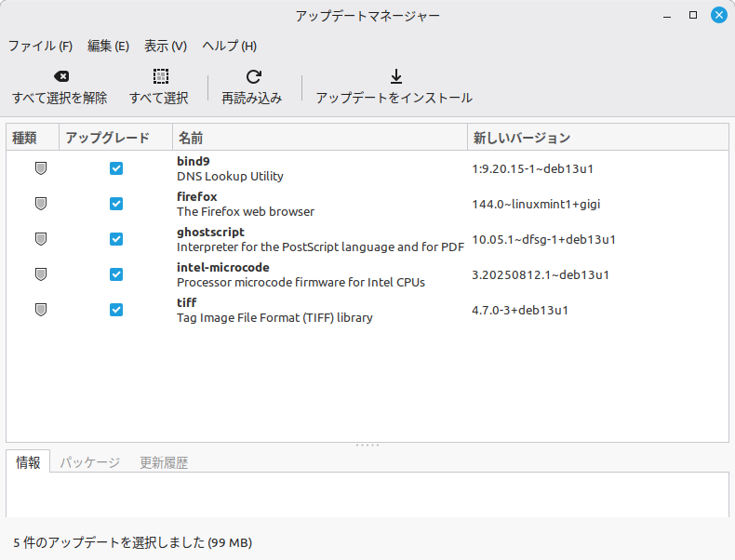
Task: Click the reload refresh icon
Action: point(252,77)
